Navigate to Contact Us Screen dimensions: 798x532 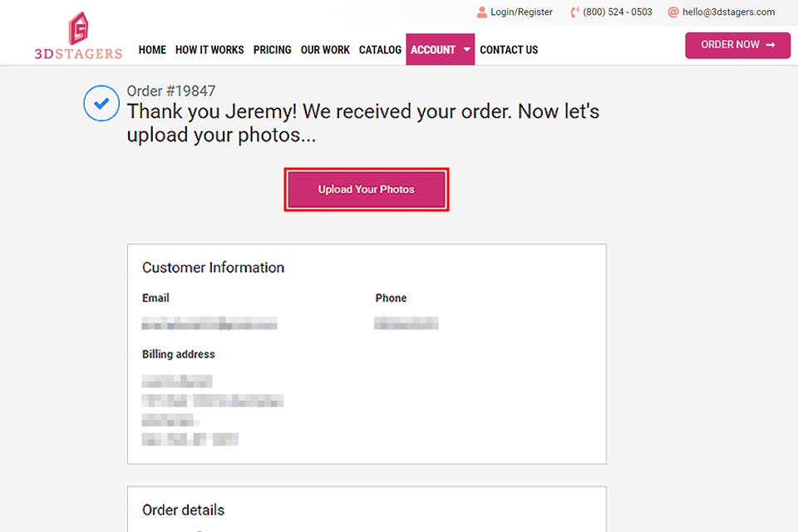pos(509,50)
